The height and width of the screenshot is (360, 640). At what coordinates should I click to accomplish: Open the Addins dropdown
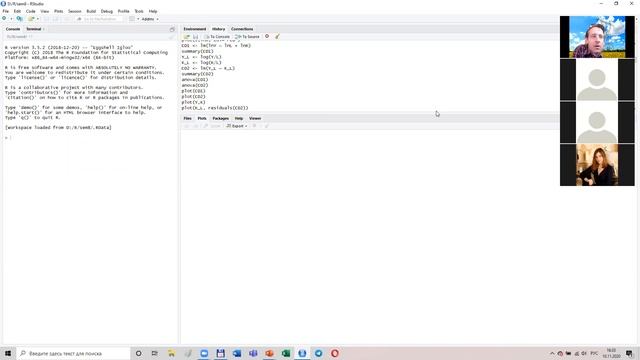tap(150, 19)
